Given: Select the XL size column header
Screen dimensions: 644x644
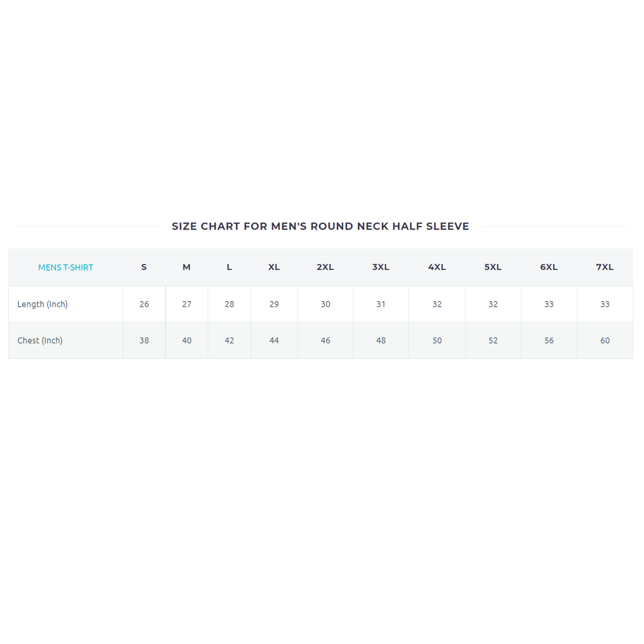Looking at the screenshot, I should point(274,267).
